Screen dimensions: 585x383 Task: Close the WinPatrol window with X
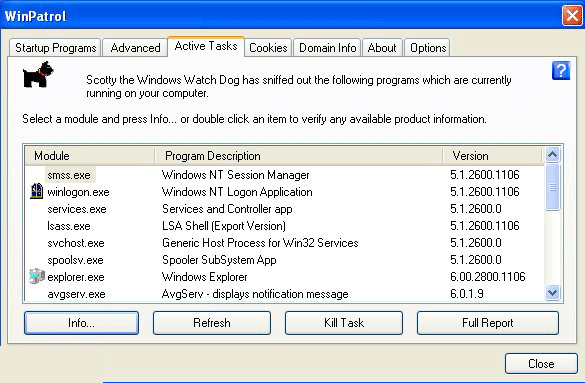tap(572, 16)
